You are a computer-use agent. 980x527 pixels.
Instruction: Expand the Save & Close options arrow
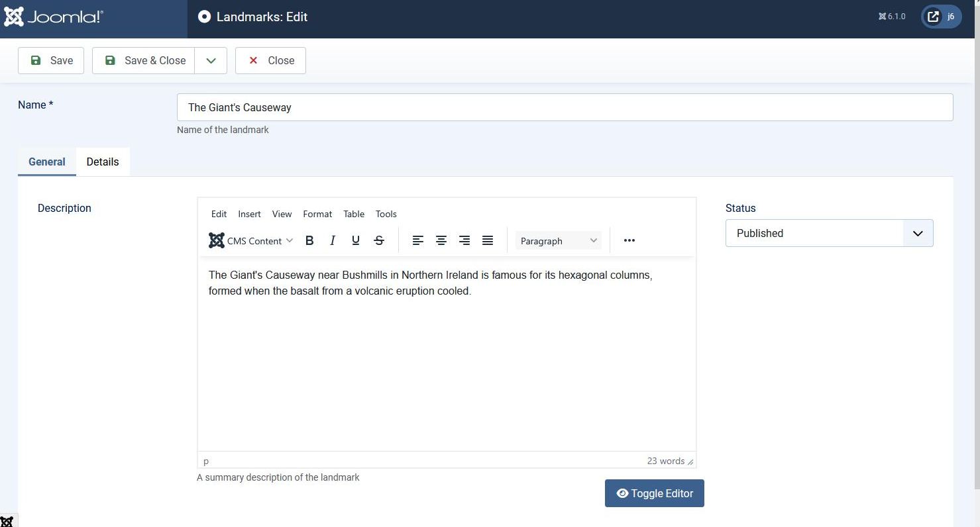211,60
